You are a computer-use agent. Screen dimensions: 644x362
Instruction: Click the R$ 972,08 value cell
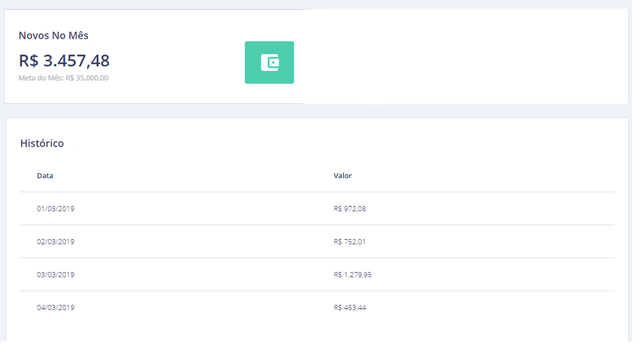click(x=350, y=208)
